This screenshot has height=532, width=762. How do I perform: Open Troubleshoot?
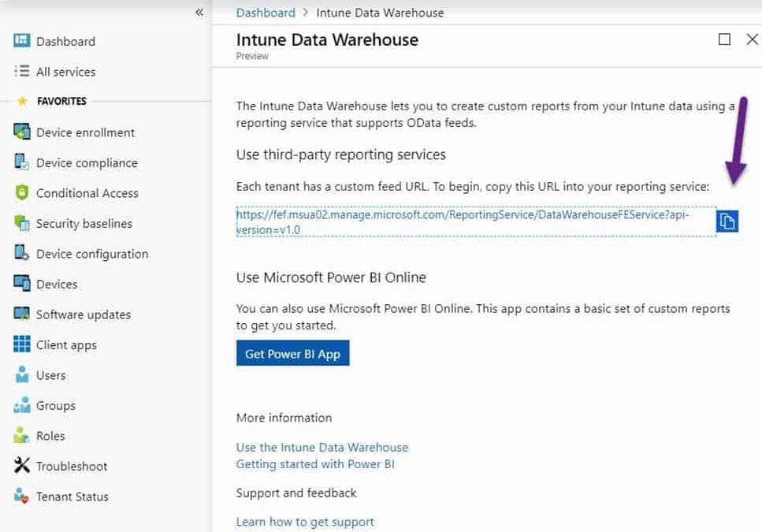click(x=72, y=467)
